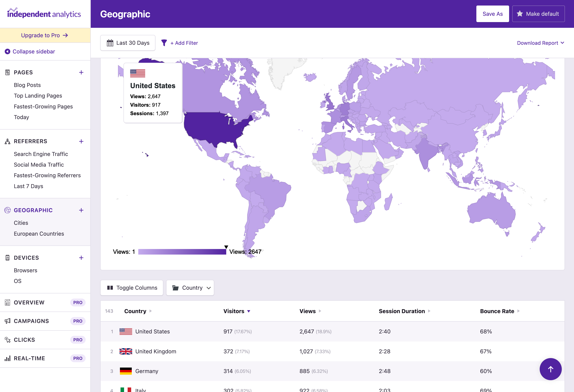Screen dimensions: 574x392
Task: Click the calendar icon on Last 30 Days
Action: click(110, 43)
